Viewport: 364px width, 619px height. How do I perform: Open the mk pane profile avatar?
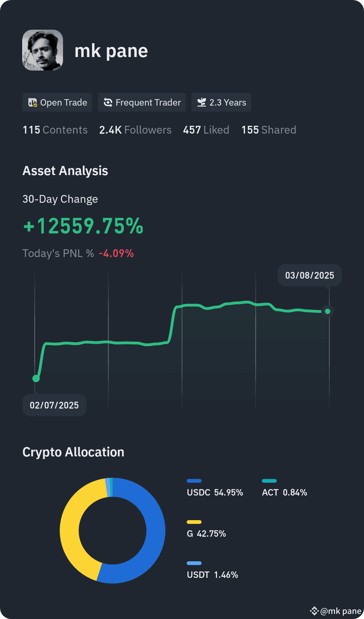tap(42, 50)
